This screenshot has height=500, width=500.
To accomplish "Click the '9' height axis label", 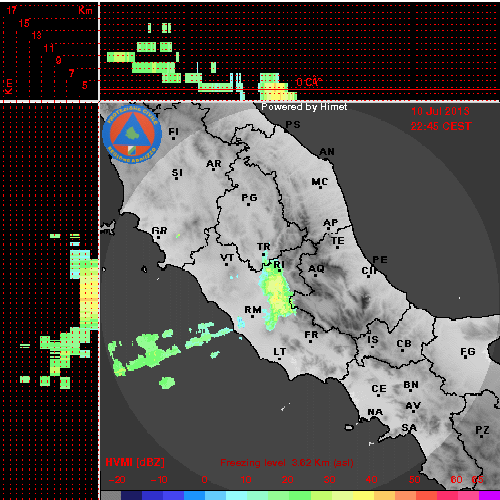I will tap(59, 60).
